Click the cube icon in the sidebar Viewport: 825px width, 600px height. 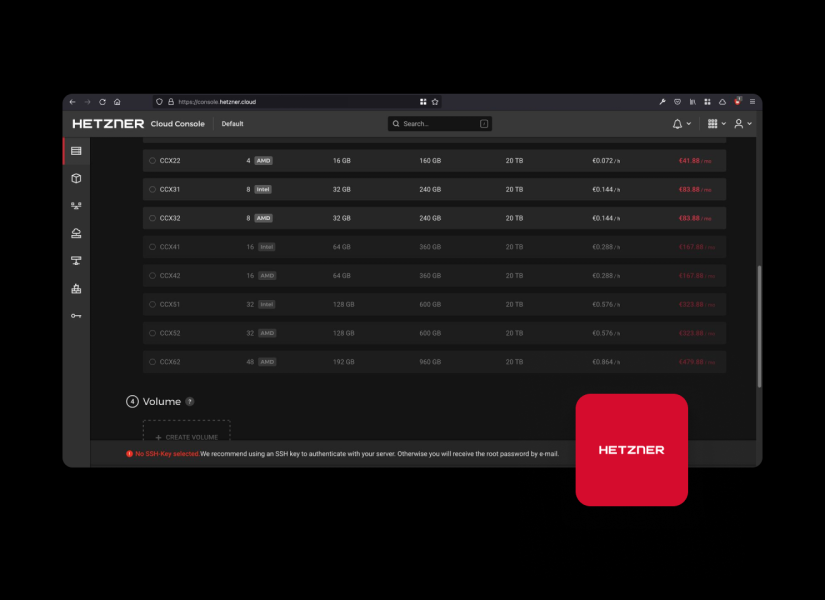click(76, 179)
